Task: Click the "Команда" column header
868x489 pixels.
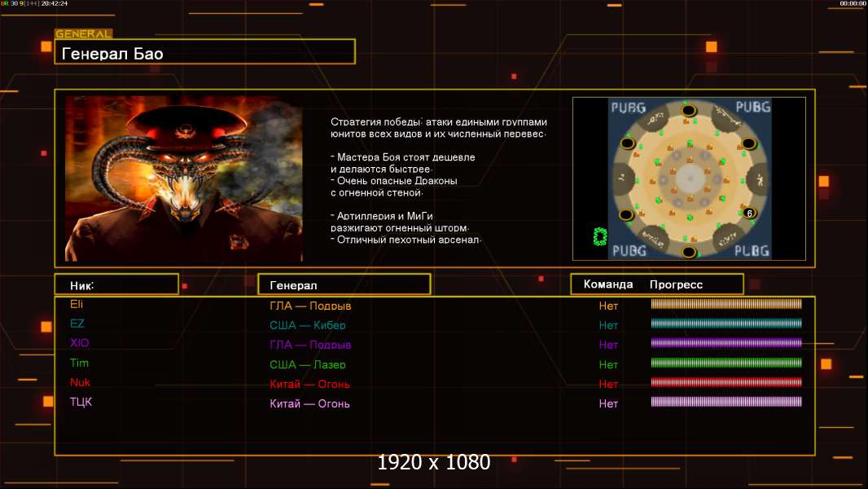Action: pos(607,284)
